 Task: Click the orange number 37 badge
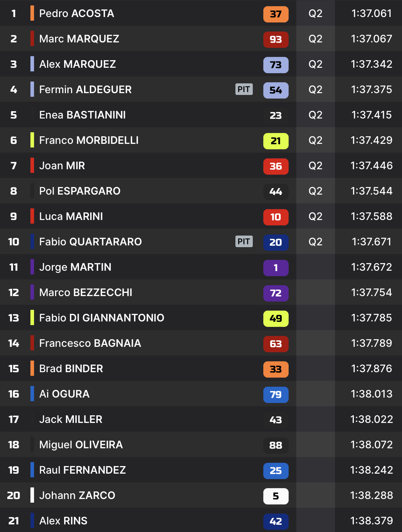[276, 14]
